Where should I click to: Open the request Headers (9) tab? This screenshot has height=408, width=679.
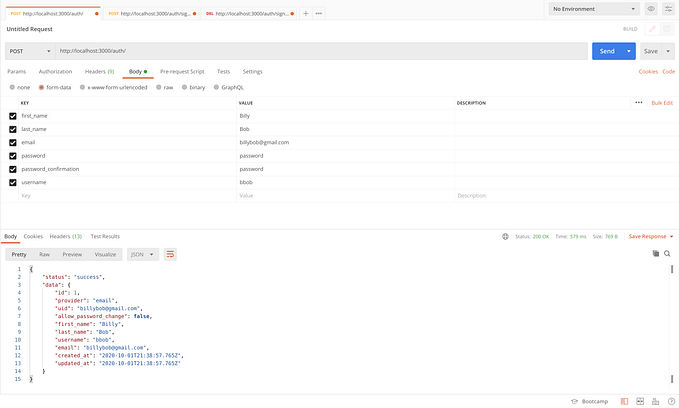point(100,71)
